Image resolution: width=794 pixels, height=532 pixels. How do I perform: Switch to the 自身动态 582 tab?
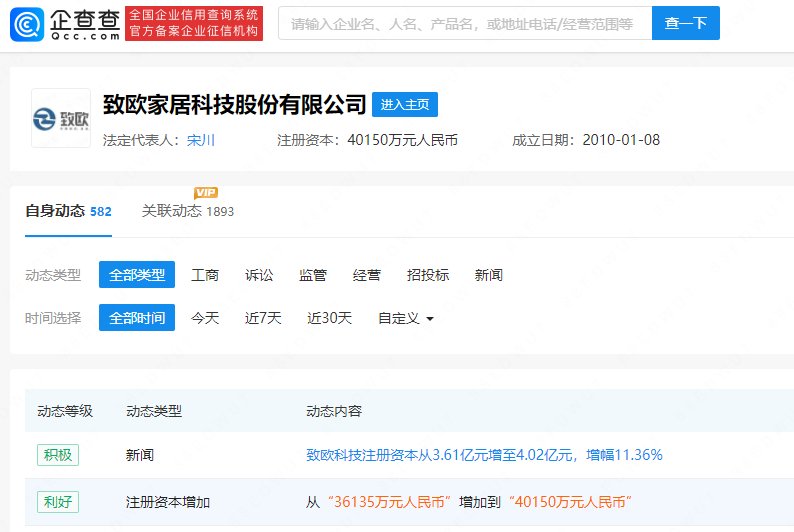click(x=68, y=211)
